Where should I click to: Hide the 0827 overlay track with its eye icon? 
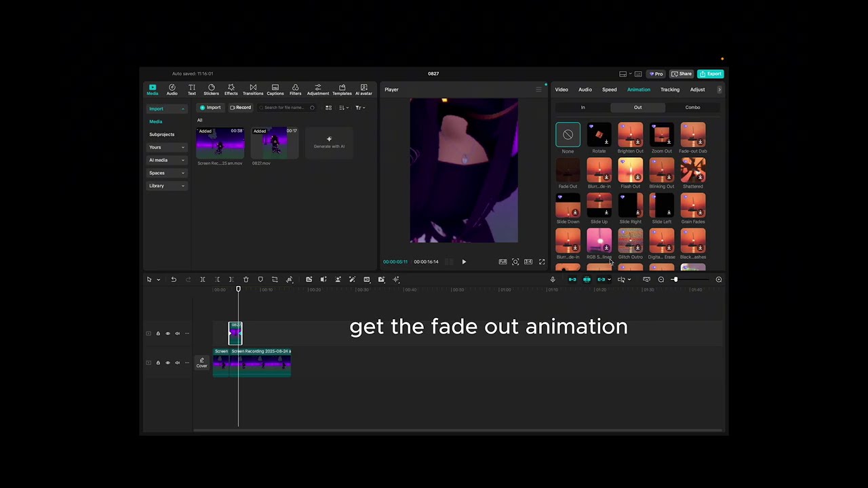[167, 333]
